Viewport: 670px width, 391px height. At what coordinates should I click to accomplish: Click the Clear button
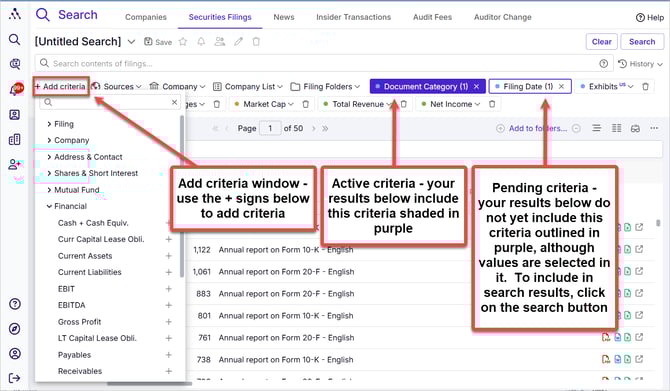pos(601,42)
